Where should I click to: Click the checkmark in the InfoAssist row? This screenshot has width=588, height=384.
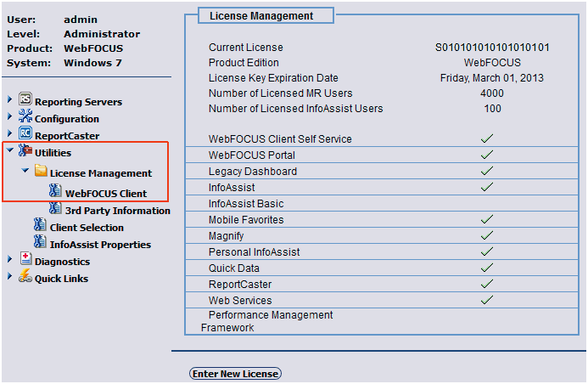(x=487, y=187)
